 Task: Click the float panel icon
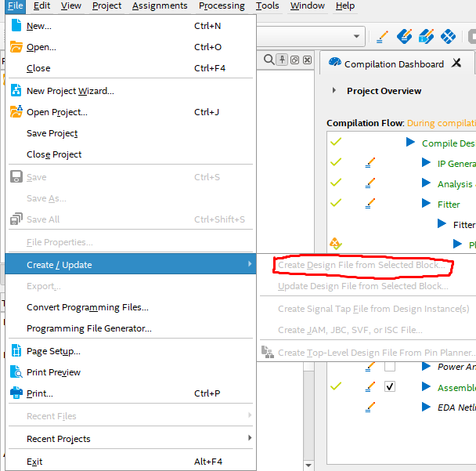coord(294,60)
